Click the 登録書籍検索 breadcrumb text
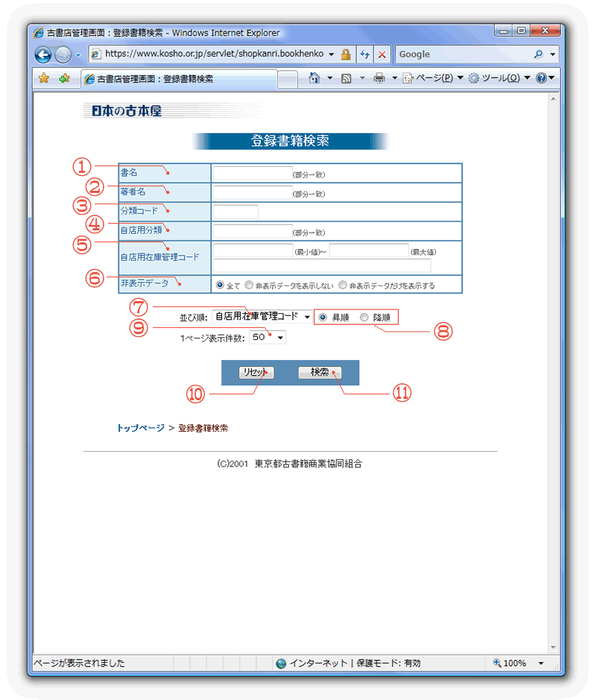Screen dimensions: 596x700 [x=203, y=428]
